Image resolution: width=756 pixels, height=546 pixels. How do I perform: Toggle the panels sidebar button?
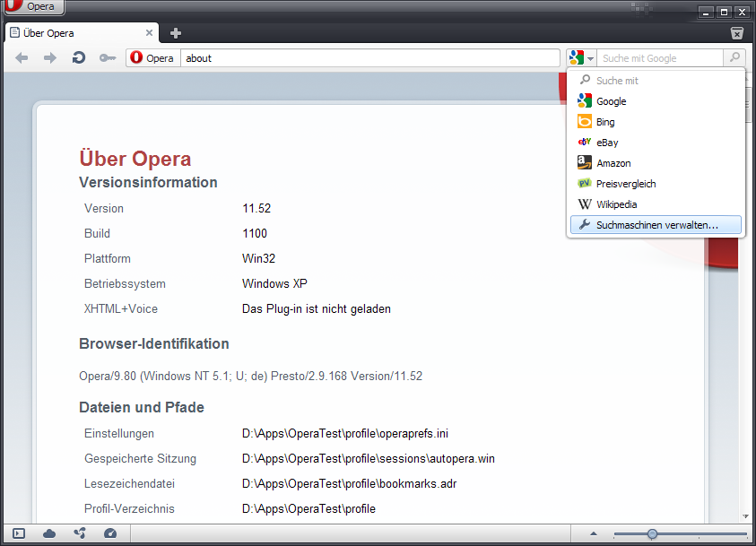coord(19,533)
